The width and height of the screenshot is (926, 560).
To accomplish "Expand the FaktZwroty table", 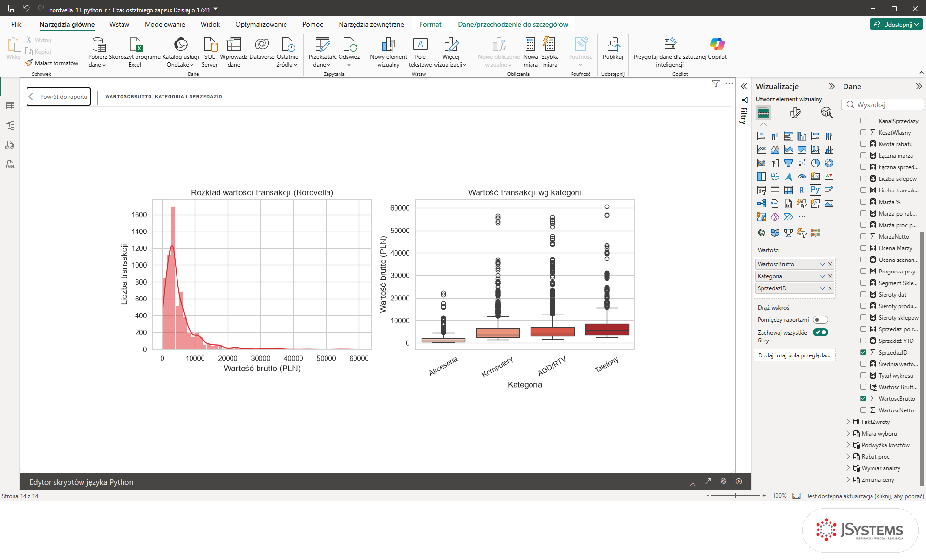I will tap(848, 422).
